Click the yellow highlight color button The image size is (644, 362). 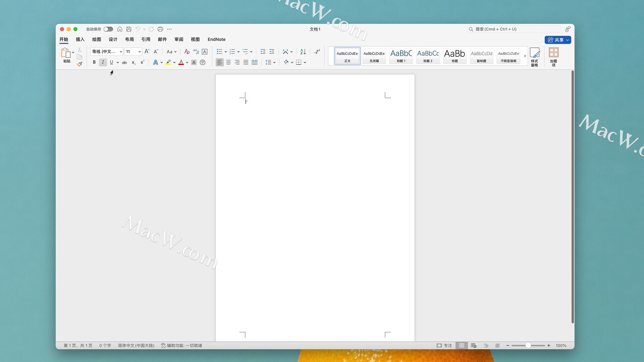click(168, 62)
